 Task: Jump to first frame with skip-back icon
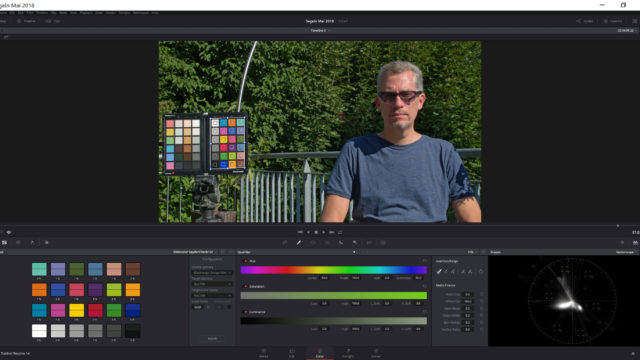click(x=300, y=232)
